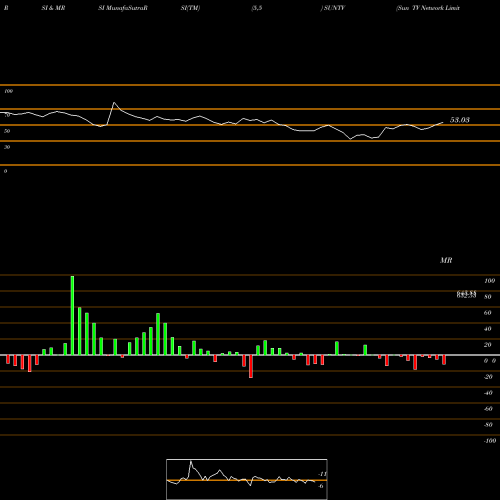This screenshot has width=500, height=500.
Task: Click the -11 value in mini chart
Action: [x=322, y=474]
